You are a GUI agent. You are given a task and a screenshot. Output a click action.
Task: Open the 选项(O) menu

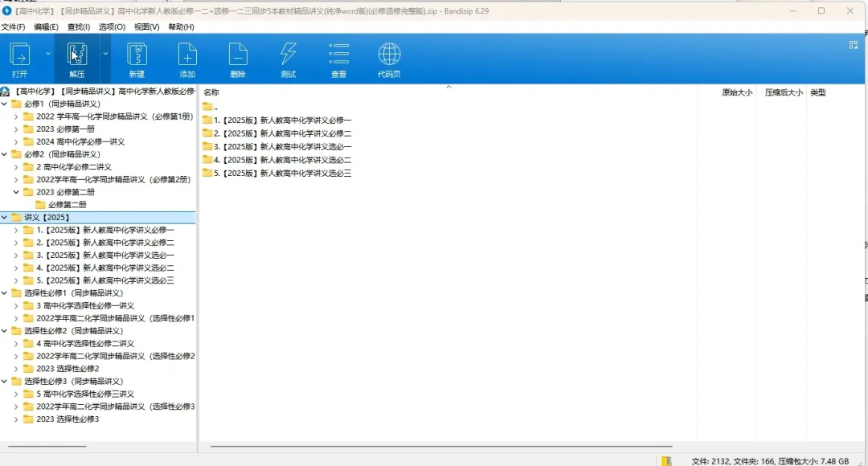point(112,27)
